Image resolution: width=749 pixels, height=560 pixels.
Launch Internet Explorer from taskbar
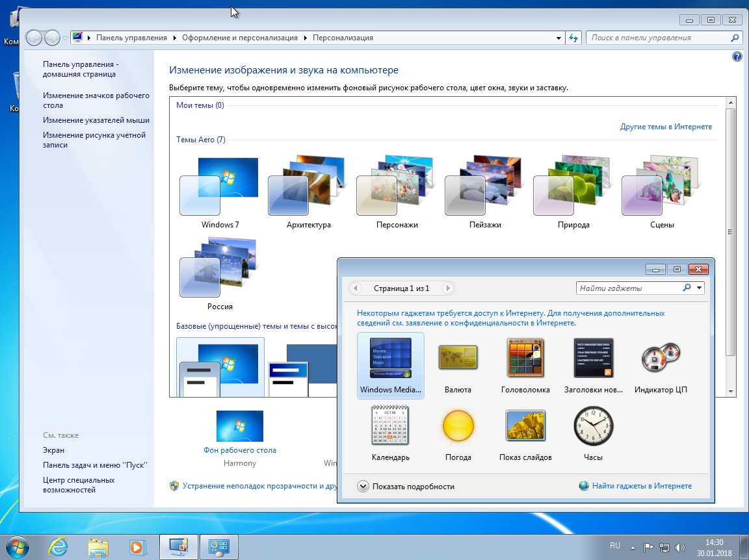(x=58, y=547)
